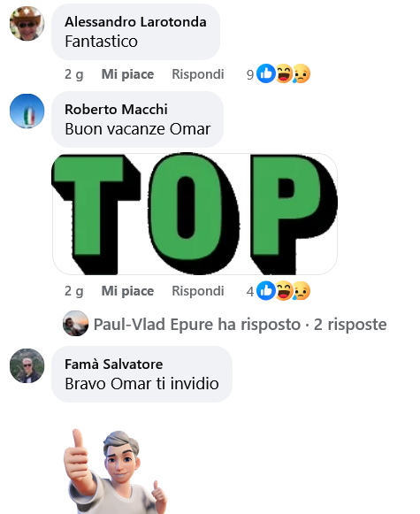Click the blue like reaction on Roberto's comment
Viewport: 420px width, 514px height.
tap(265, 291)
